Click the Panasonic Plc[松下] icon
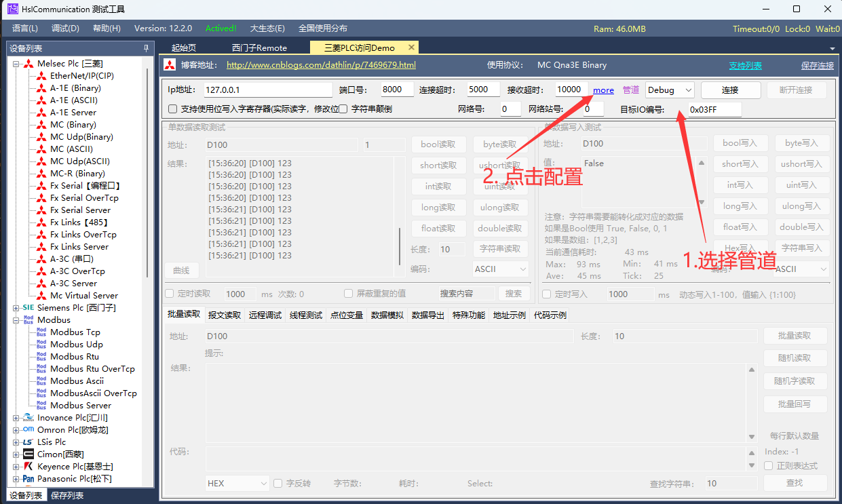842x504 pixels. pos(28,479)
